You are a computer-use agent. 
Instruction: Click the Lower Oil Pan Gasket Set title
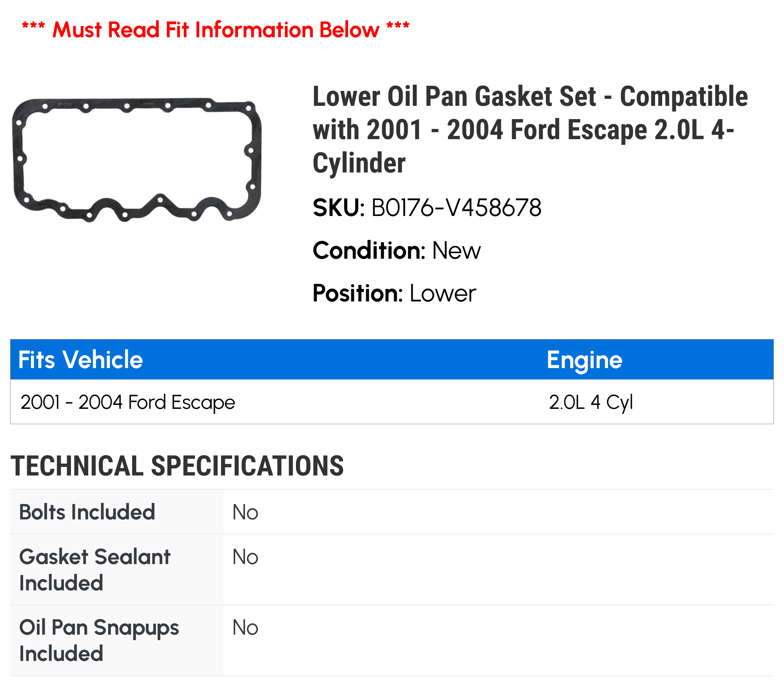(x=530, y=130)
